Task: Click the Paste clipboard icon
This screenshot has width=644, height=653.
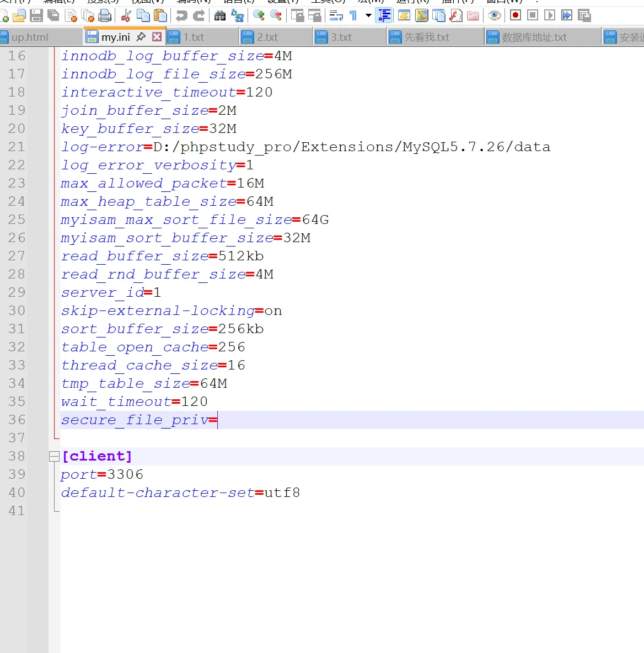Action: point(160,15)
